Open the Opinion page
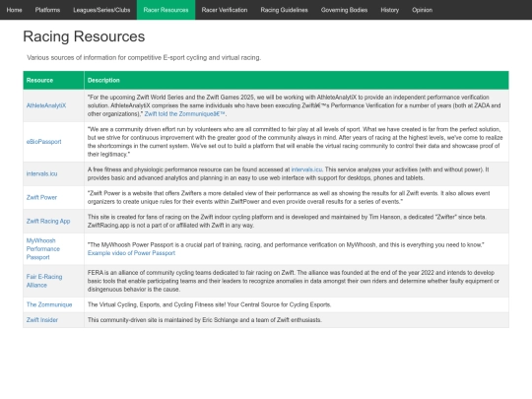Image resolution: width=532 pixels, height=399 pixels. (x=422, y=10)
